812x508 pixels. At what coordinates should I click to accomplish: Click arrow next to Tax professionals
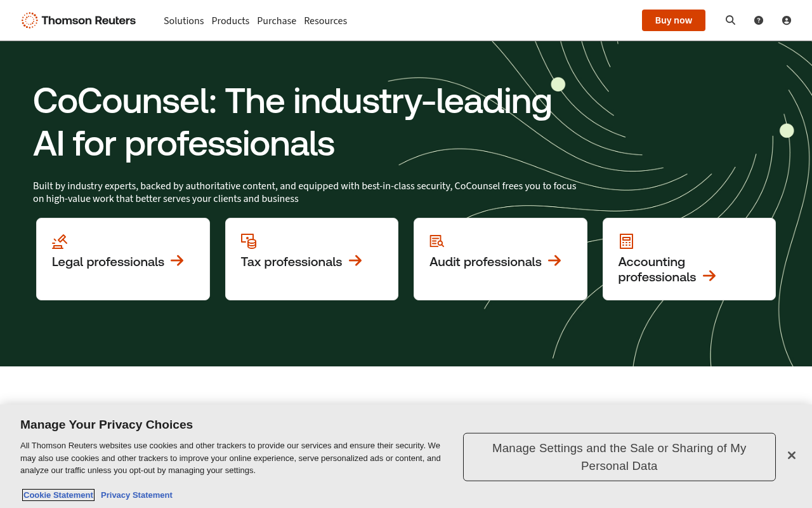(x=355, y=260)
